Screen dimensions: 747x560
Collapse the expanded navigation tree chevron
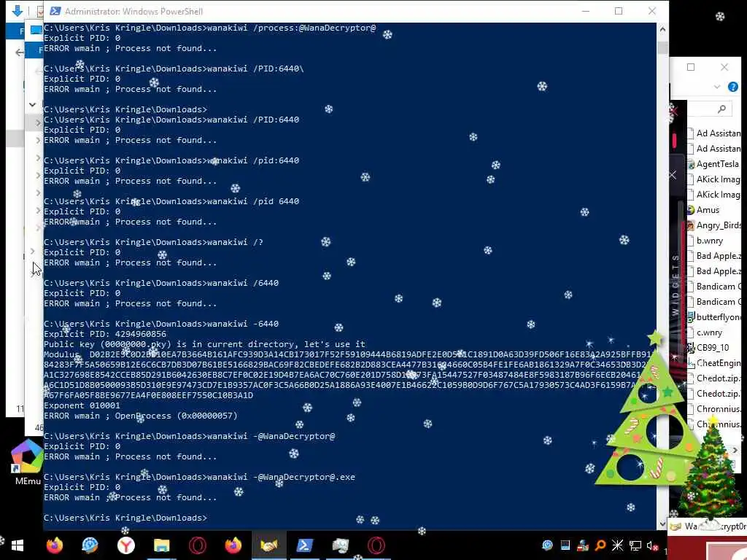[32, 104]
